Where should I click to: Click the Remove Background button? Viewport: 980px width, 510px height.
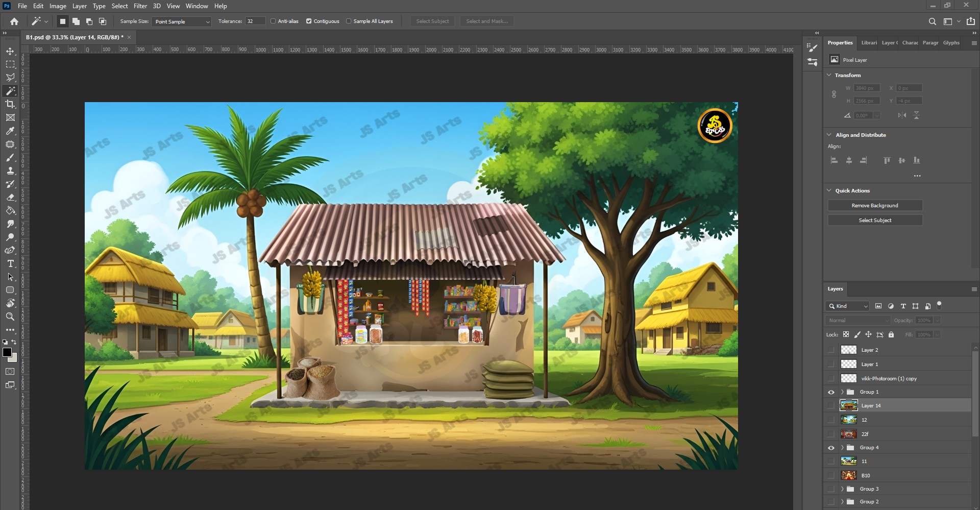click(x=874, y=205)
